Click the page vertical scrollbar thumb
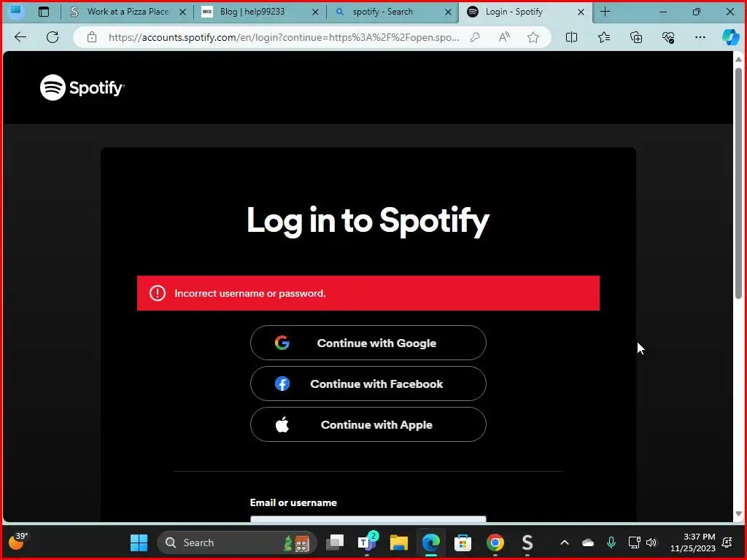747x560 pixels. [x=738, y=183]
